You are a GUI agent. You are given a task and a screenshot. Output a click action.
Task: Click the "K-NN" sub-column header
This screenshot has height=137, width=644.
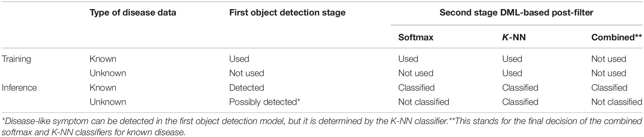514,37
